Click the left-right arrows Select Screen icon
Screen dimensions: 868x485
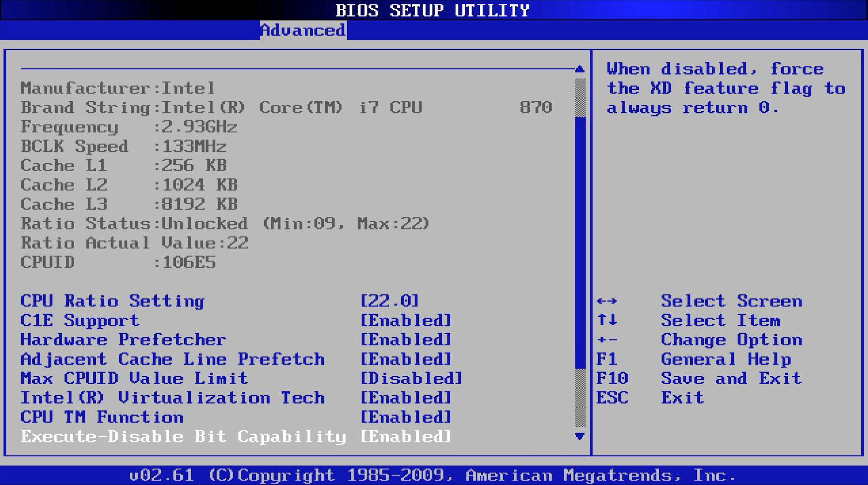tap(607, 301)
